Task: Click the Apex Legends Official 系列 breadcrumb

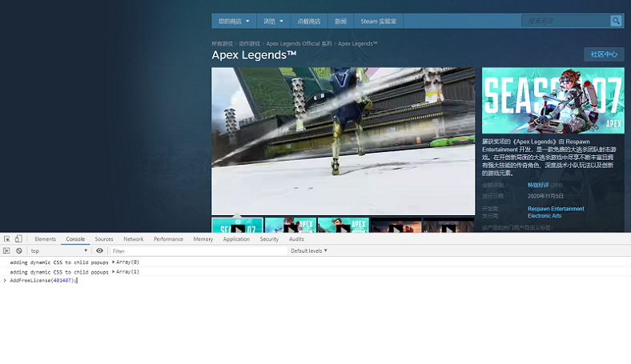Action: (299, 43)
